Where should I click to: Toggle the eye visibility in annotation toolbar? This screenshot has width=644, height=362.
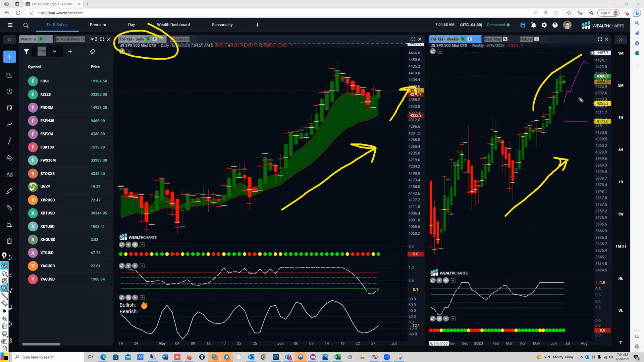tap(4, 265)
